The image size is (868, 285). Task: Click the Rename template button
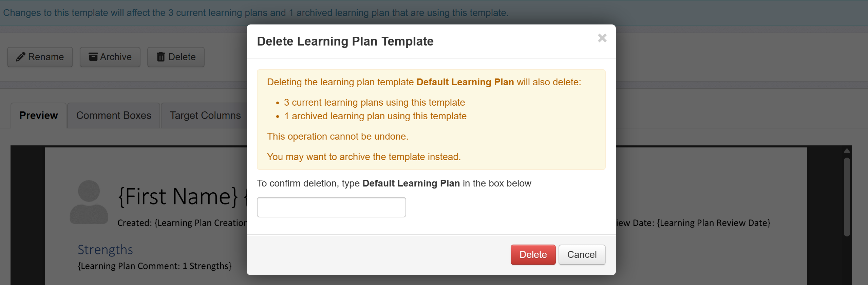click(40, 57)
